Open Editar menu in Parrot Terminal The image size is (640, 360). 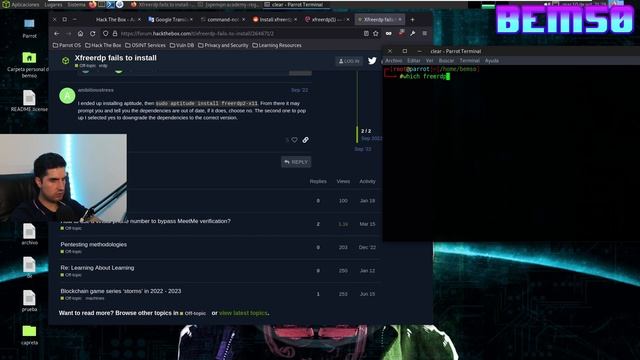tap(413, 60)
